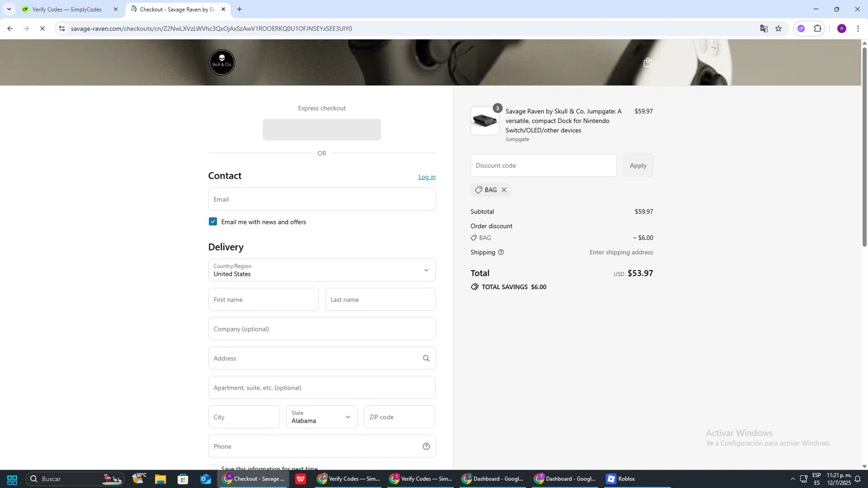Go back to previous page
868x488 pixels.
click(x=10, y=28)
